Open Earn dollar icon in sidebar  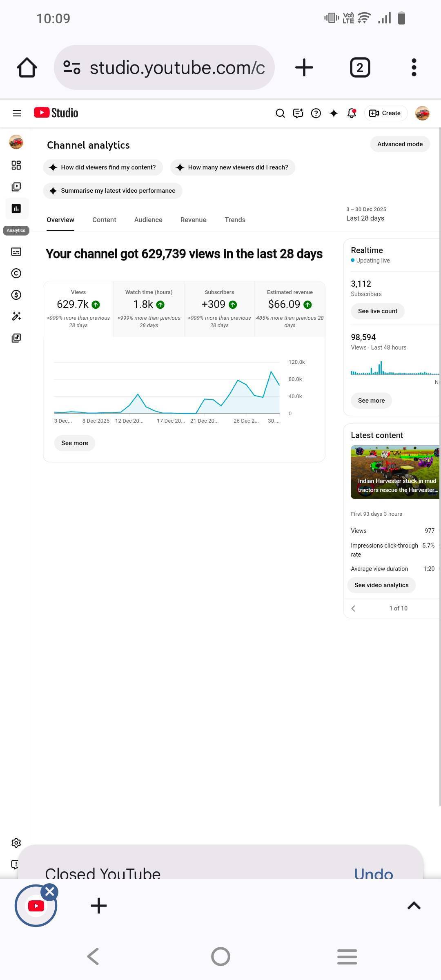16,295
